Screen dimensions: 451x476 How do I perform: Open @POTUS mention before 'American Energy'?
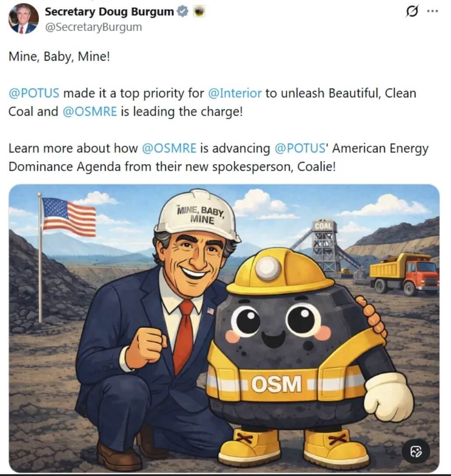point(300,148)
